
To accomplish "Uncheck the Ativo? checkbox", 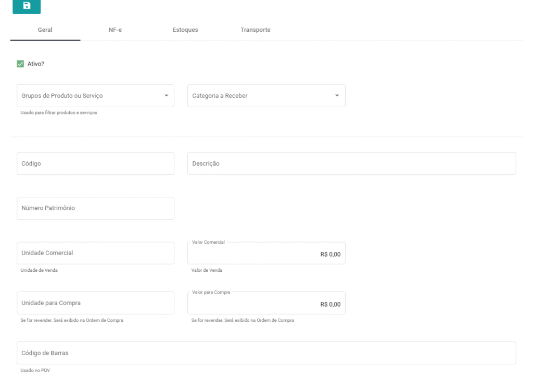I will pos(21,64).
